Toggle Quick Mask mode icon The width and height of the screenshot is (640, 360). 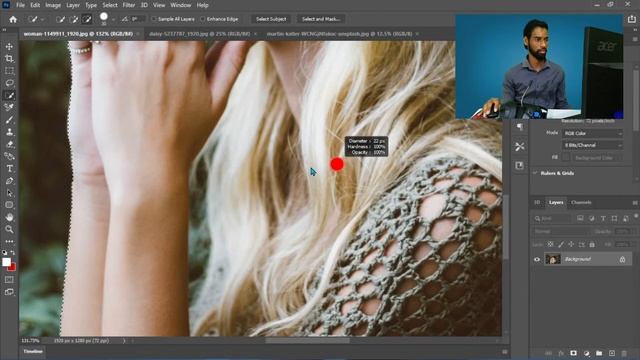[9, 280]
